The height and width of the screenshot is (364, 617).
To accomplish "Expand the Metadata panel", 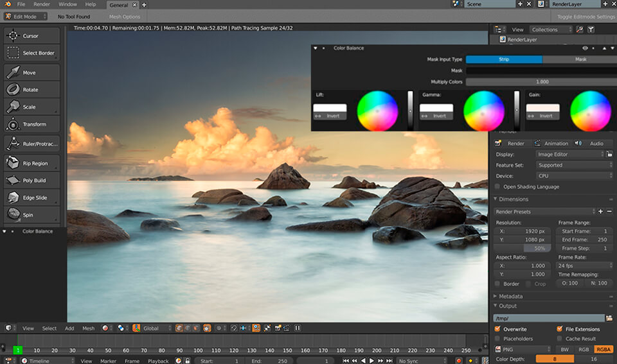I will [511, 296].
